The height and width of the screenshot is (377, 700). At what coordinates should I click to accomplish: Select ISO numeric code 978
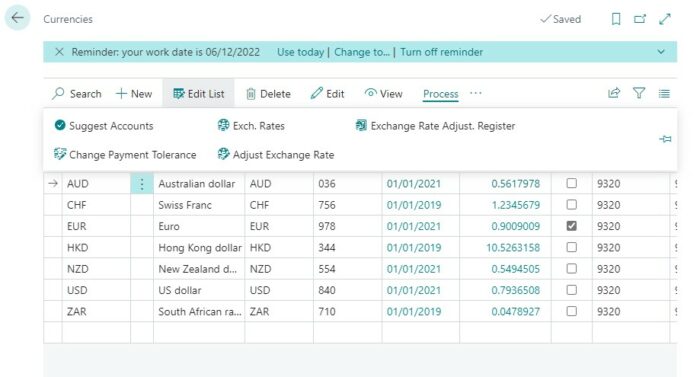(348, 226)
